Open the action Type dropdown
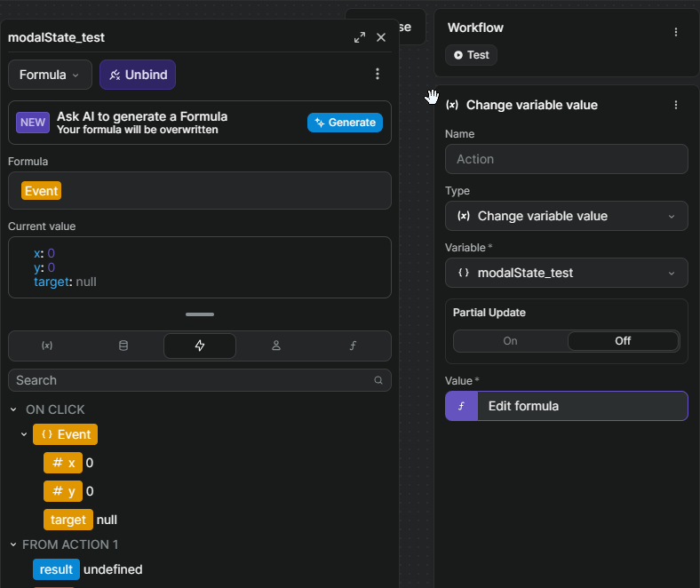Image resolution: width=700 pixels, height=588 pixels. point(566,216)
